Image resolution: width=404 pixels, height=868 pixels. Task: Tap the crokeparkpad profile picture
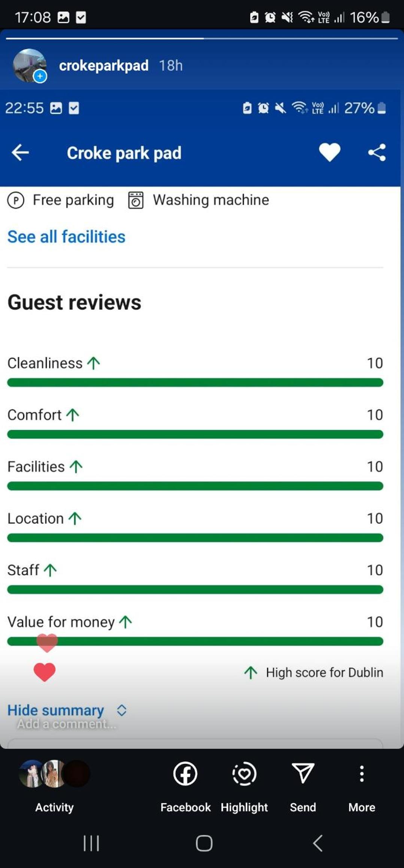(x=30, y=65)
